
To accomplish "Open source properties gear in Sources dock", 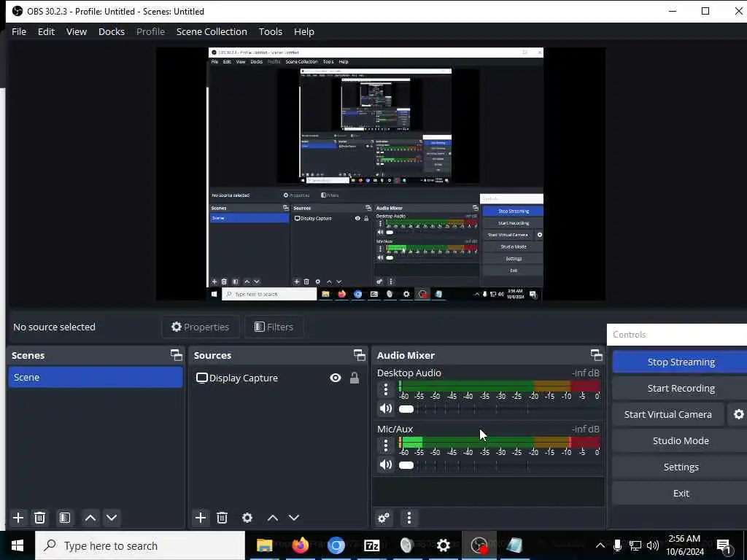I will tap(247, 518).
